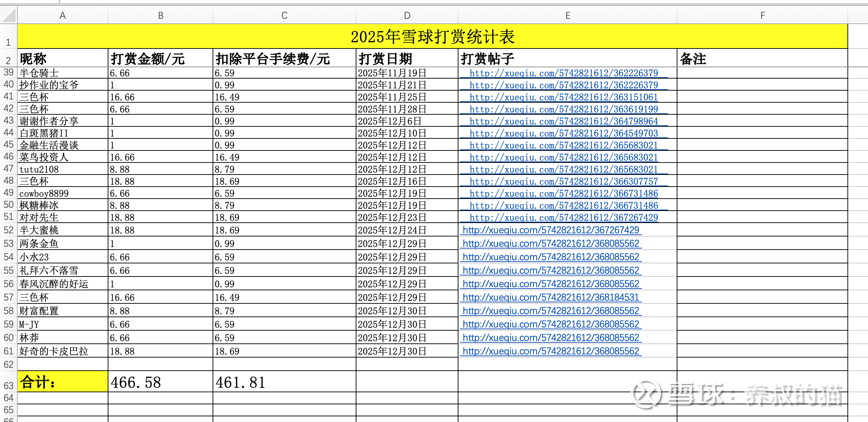
Task: Select the total cell 461.81
Action: [284, 382]
